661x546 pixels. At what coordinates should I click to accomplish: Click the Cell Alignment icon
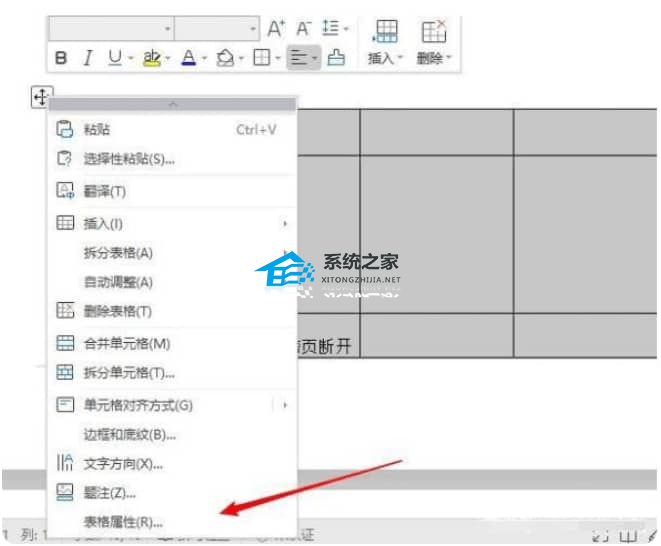point(65,405)
